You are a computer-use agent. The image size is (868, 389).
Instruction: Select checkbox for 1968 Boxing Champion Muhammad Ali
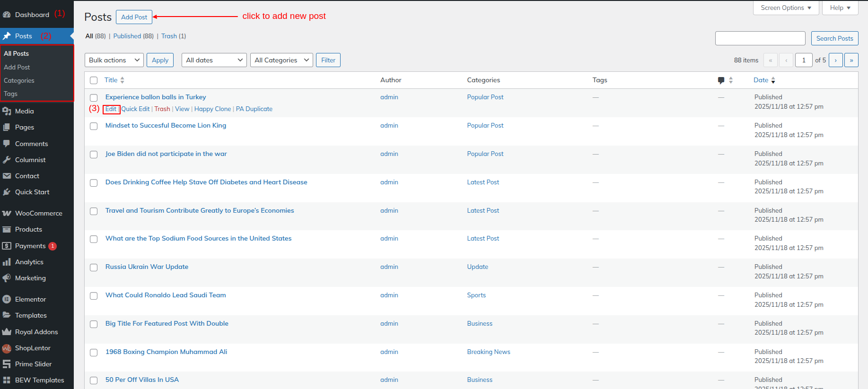(x=94, y=353)
